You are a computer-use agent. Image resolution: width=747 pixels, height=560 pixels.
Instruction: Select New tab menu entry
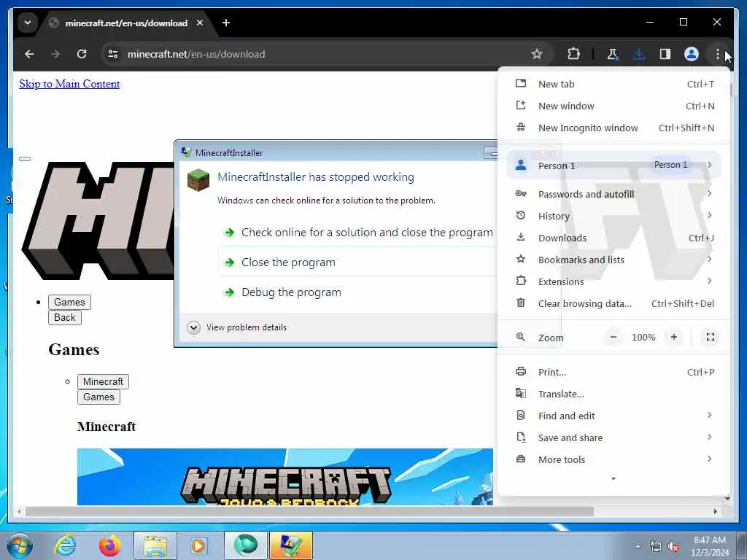tap(614, 85)
